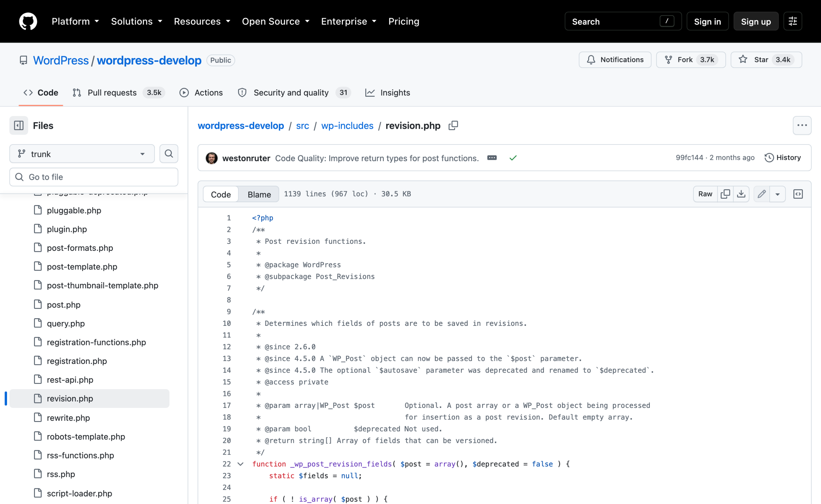Switch to the Blame view

pos(259,194)
